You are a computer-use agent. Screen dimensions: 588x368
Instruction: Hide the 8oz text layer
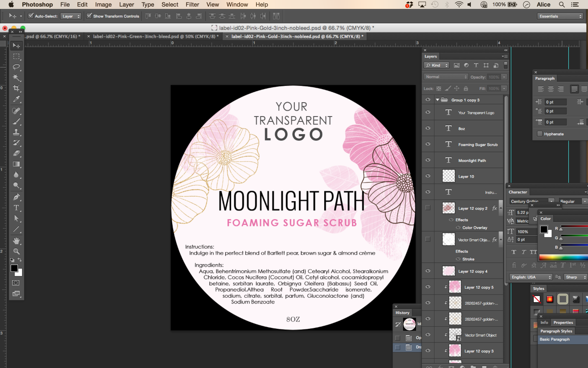click(428, 128)
